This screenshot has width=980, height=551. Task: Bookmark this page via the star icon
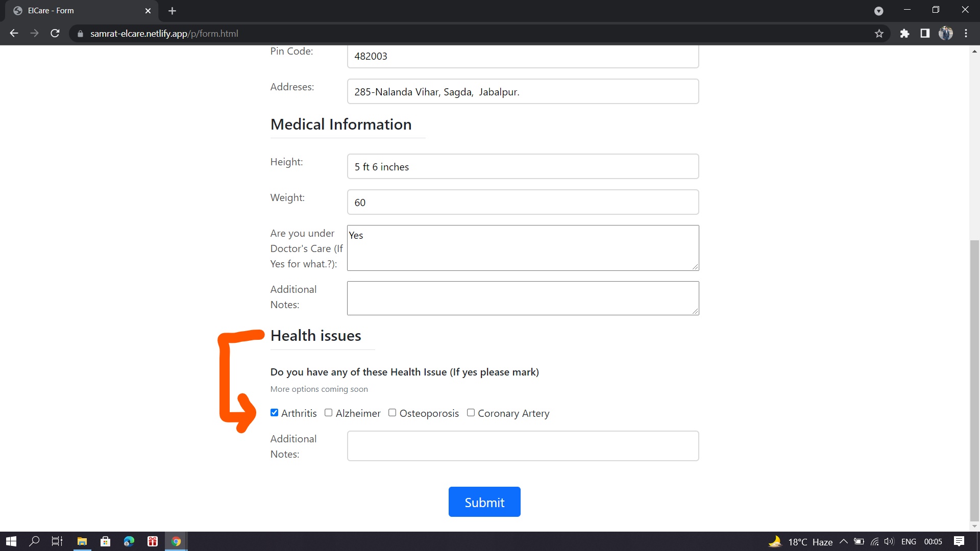click(x=879, y=33)
